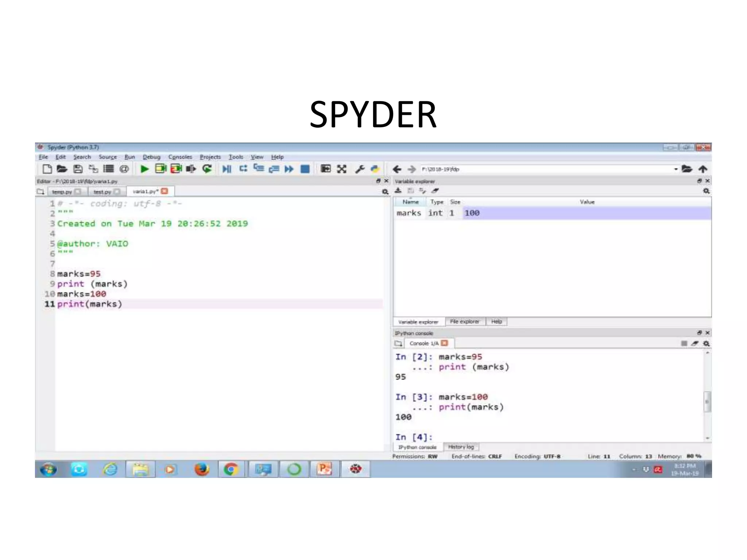This screenshot has width=747, height=560.
Task: Open the Debug menu
Action: point(151,157)
